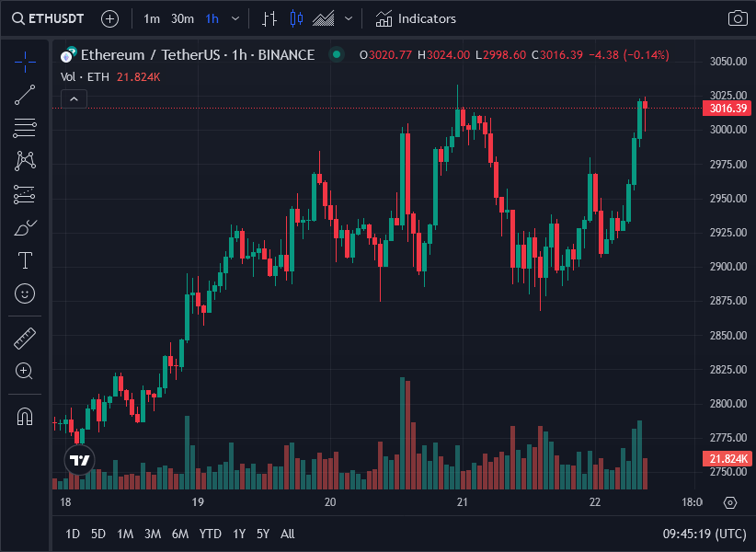756x552 pixels.
Task: Select the Long position prediction tool
Action: click(25, 194)
